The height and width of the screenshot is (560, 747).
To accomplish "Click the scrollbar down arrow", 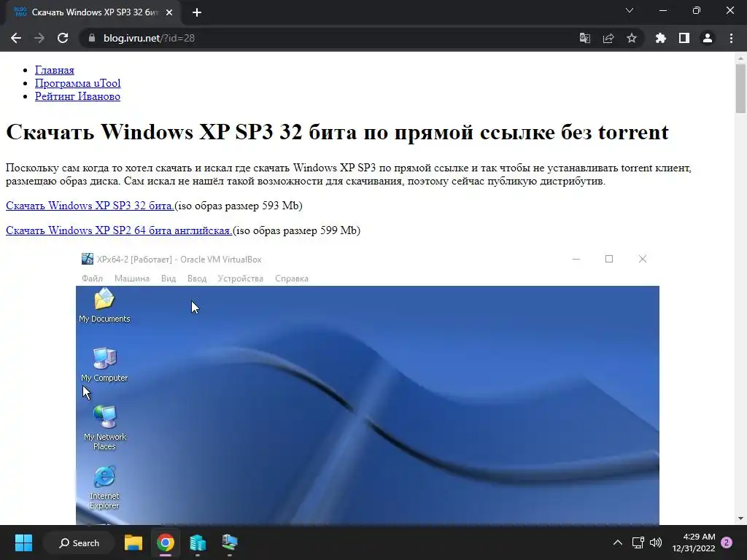I will 740,518.
